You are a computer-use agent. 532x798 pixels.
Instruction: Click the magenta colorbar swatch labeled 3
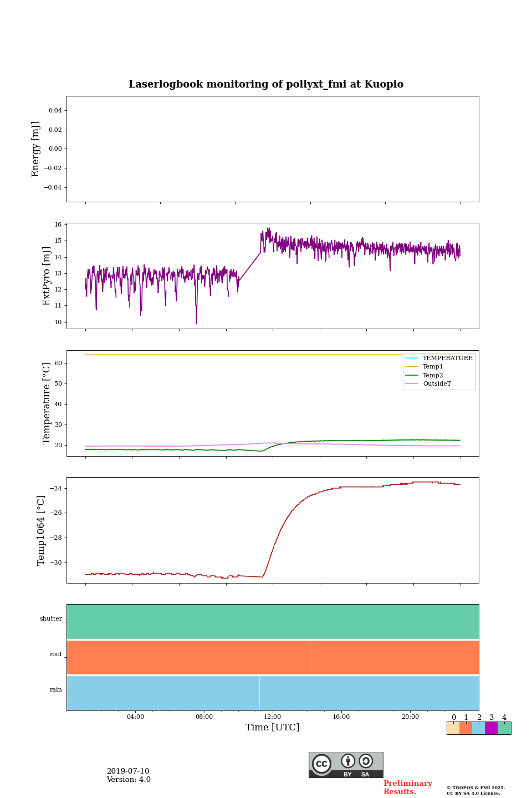pos(491,728)
